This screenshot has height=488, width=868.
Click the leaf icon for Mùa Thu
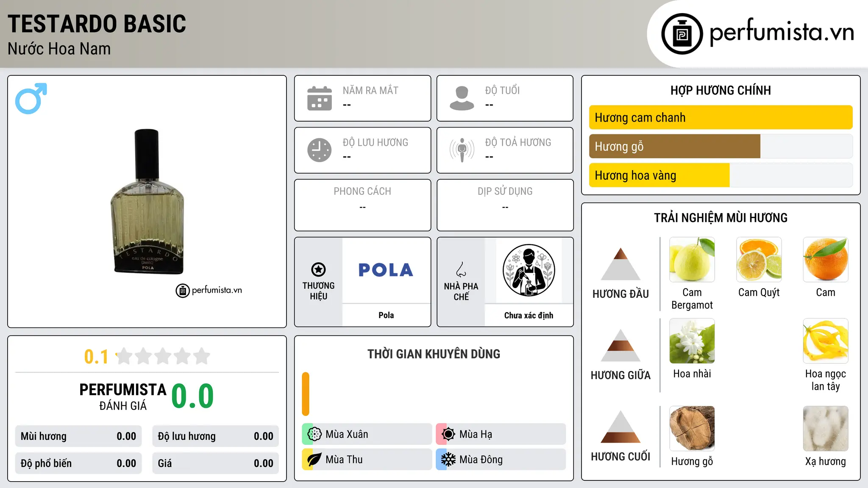[314, 460]
